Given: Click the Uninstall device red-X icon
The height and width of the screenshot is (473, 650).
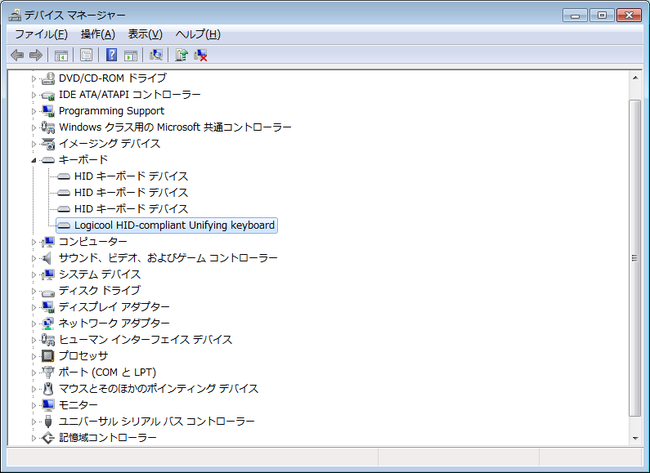Looking at the screenshot, I should (x=201, y=55).
